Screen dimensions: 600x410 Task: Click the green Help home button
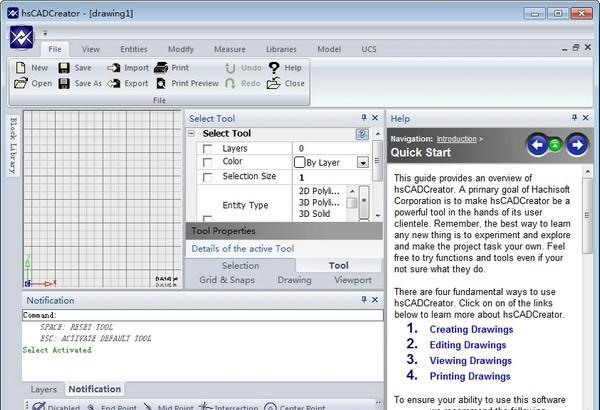point(555,145)
